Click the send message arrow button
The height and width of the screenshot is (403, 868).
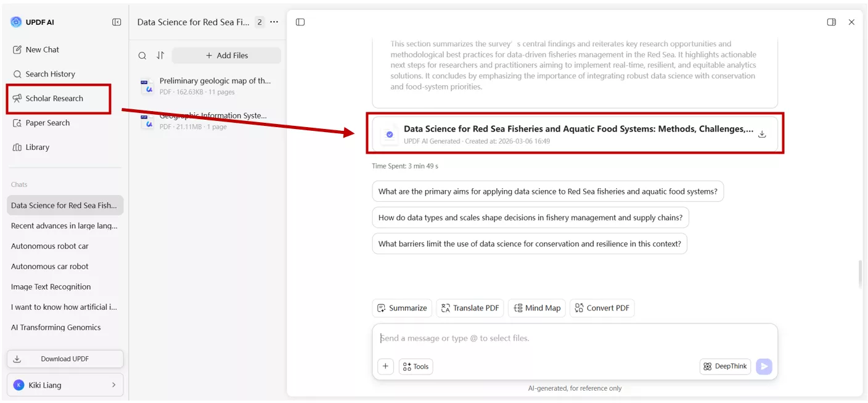764,367
